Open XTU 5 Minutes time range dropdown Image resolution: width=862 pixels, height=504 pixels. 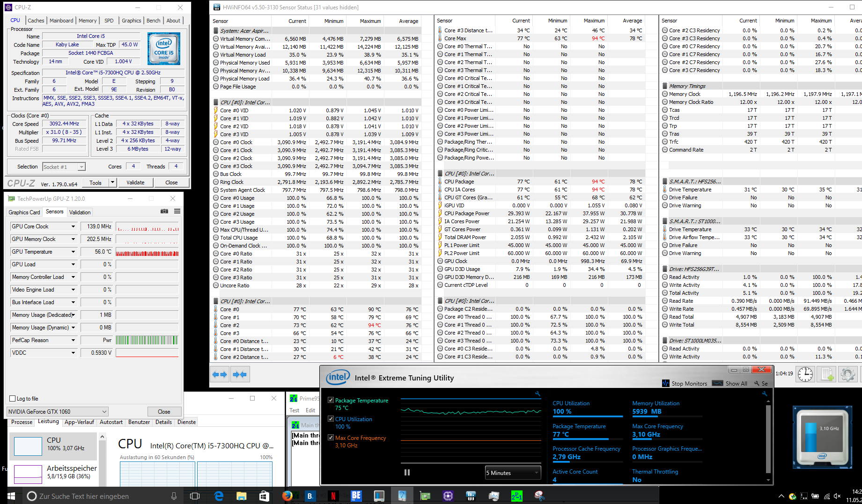point(513,473)
